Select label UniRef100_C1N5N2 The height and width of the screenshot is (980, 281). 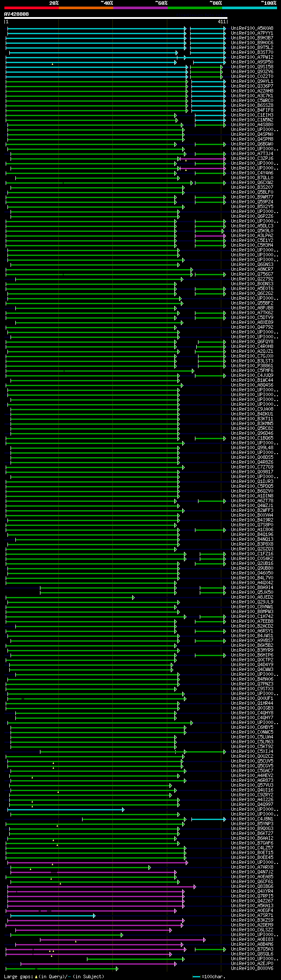point(252,120)
